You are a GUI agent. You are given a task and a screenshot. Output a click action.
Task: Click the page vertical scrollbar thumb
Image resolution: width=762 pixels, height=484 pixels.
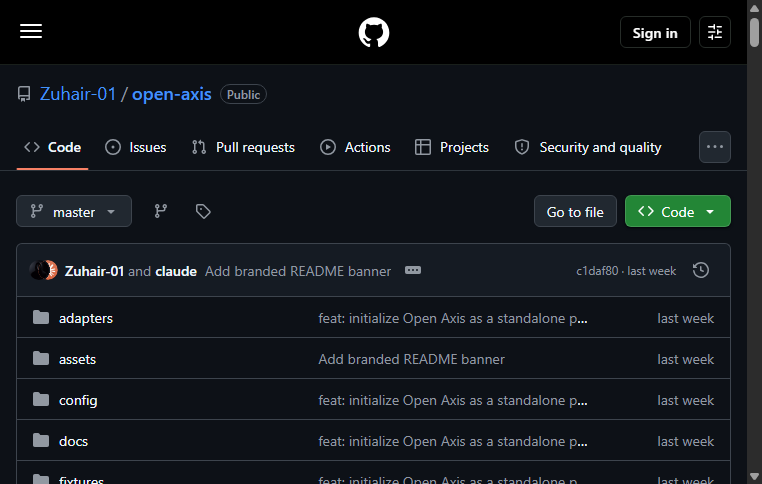754,33
